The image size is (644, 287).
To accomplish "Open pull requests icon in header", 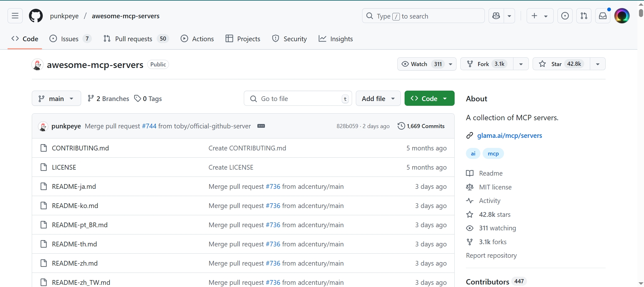I will [x=584, y=16].
